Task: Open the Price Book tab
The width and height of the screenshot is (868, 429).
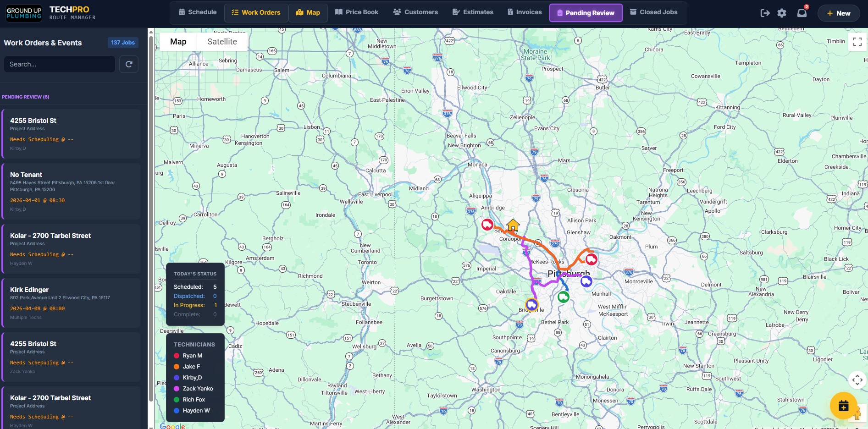Action: [357, 12]
